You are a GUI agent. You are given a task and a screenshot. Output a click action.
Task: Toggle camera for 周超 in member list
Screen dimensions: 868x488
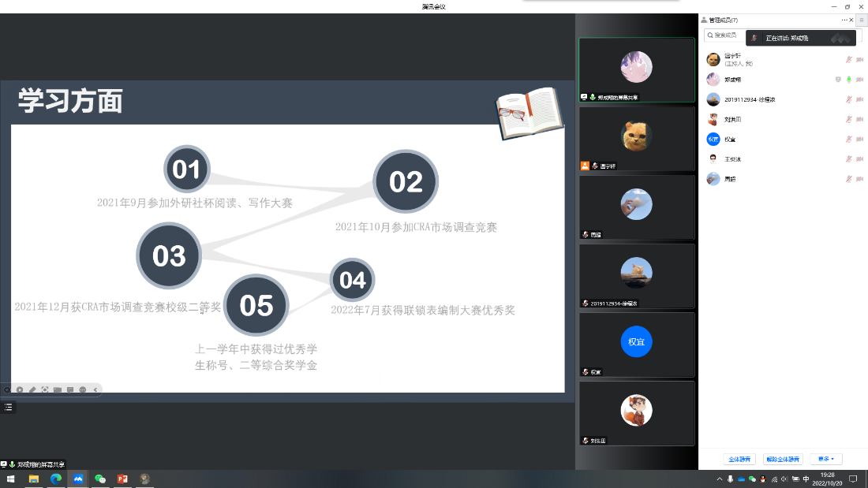click(859, 179)
